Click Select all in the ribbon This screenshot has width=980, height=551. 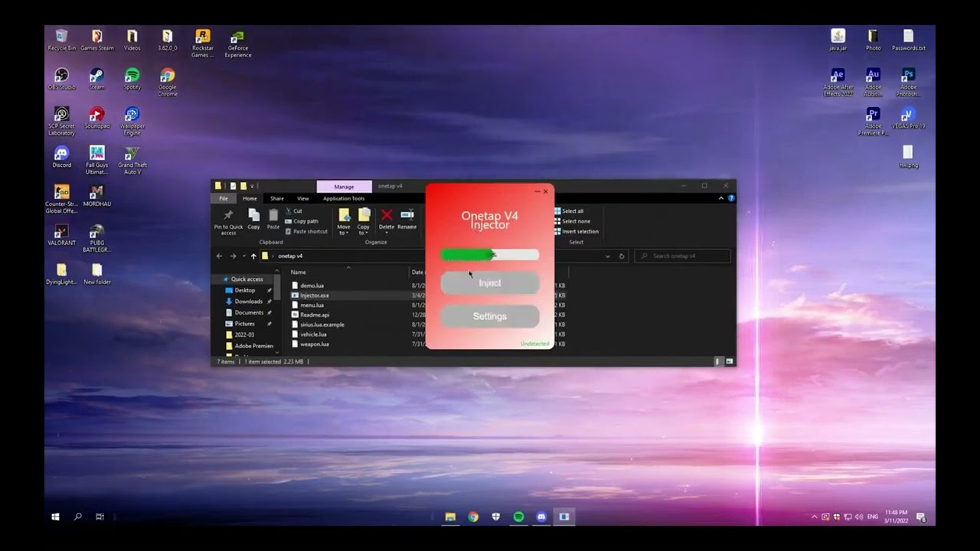[569, 211]
